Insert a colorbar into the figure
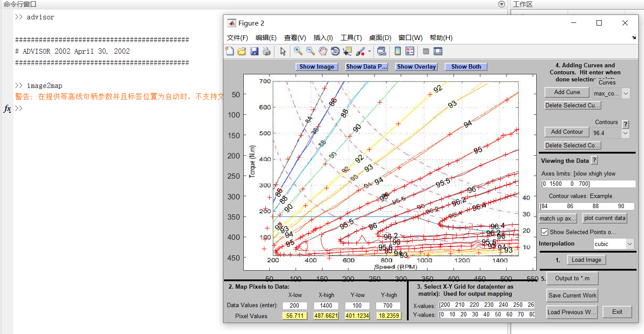 398,51
